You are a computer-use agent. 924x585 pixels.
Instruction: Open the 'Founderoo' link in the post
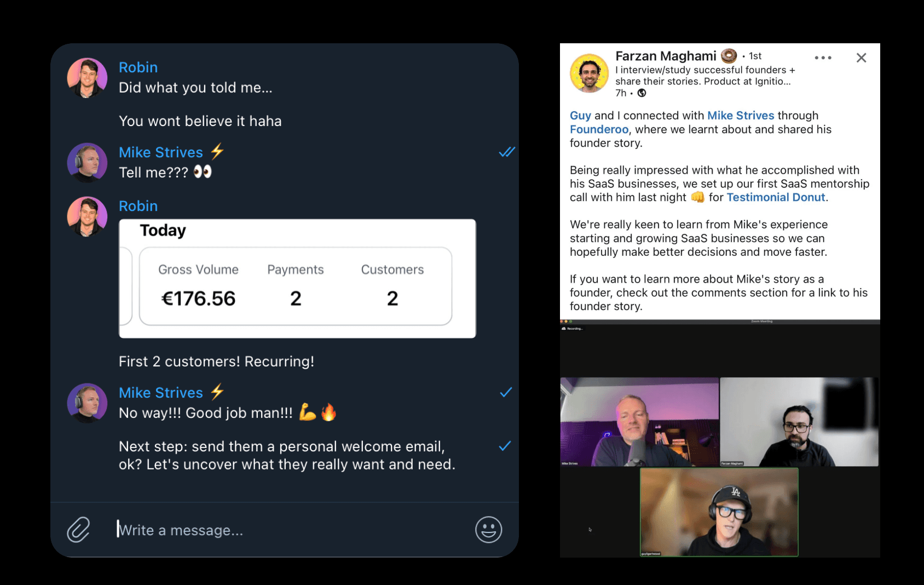pos(599,129)
